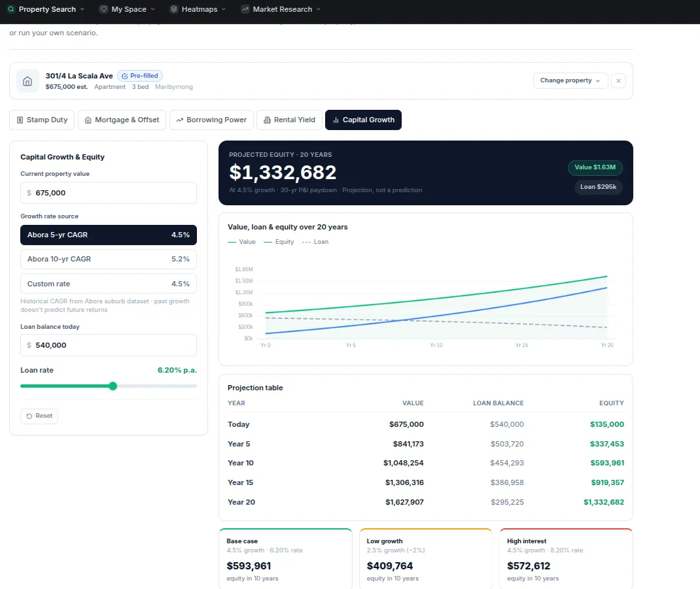Screen dimensions: 700x589
Task: Open the Change property dropdown
Action: (x=570, y=81)
